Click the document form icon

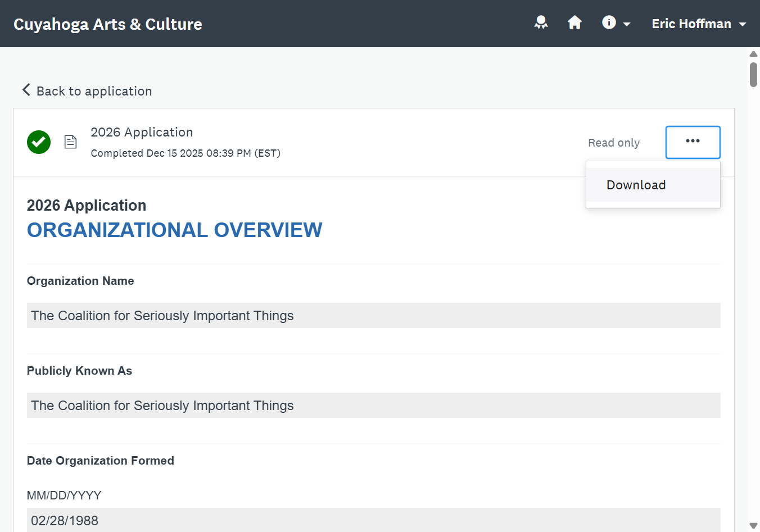coord(70,142)
